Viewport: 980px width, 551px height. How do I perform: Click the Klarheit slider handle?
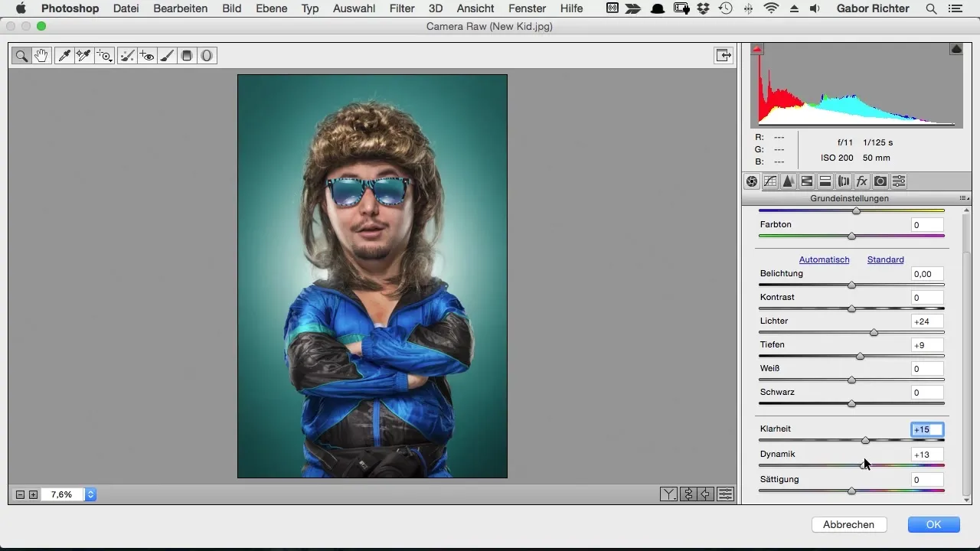[865, 440]
